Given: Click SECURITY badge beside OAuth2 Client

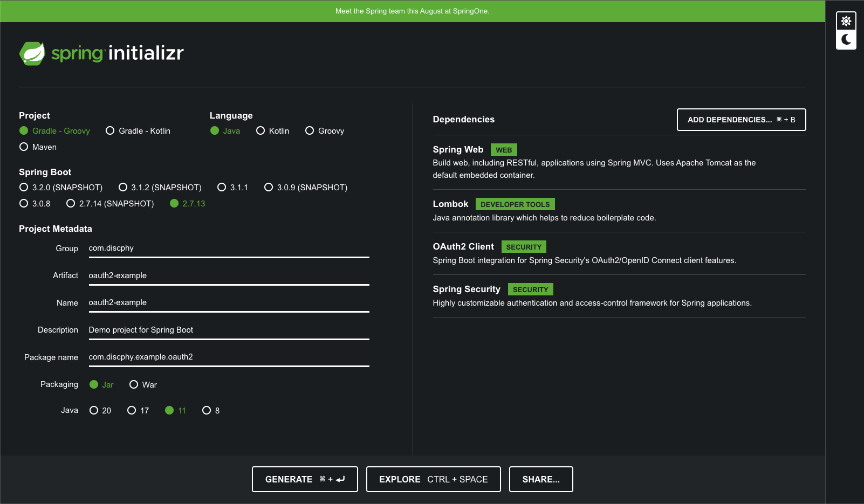Looking at the screenshot, I should click(x=524, y=247).
